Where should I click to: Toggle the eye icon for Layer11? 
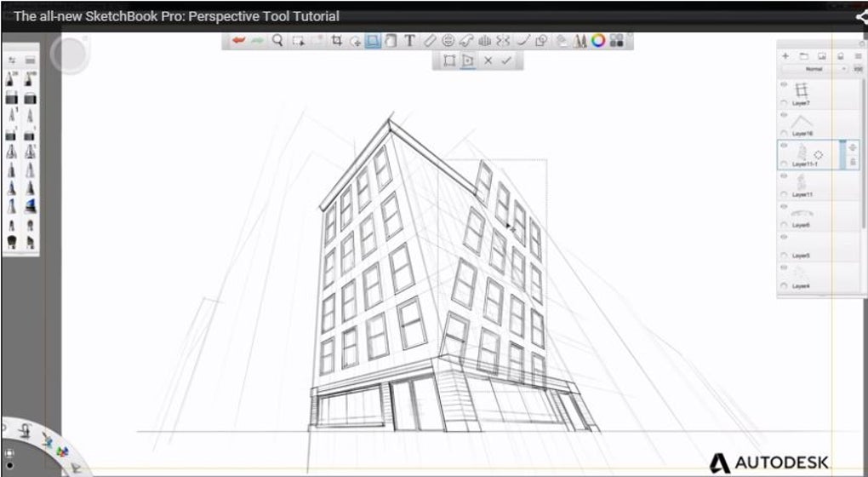(784, 178)
